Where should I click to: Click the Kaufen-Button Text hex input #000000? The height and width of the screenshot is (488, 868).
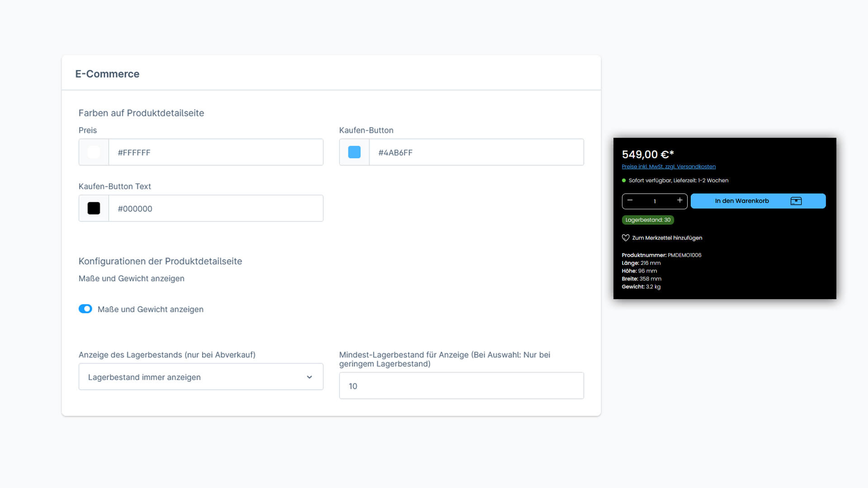click(216, 208)
